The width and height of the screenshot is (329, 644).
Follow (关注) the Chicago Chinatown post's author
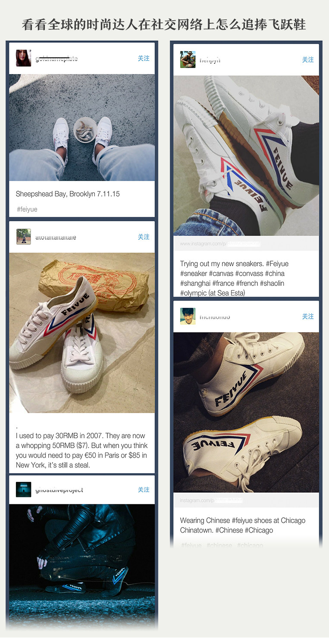tap(308, 316)
